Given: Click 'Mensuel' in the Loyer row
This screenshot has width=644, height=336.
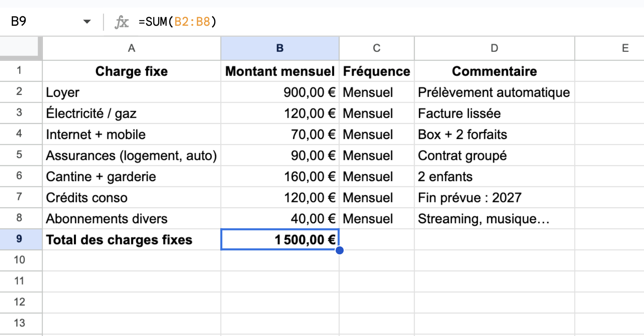Looking at the screenshot, I should (x=377, y=92).
